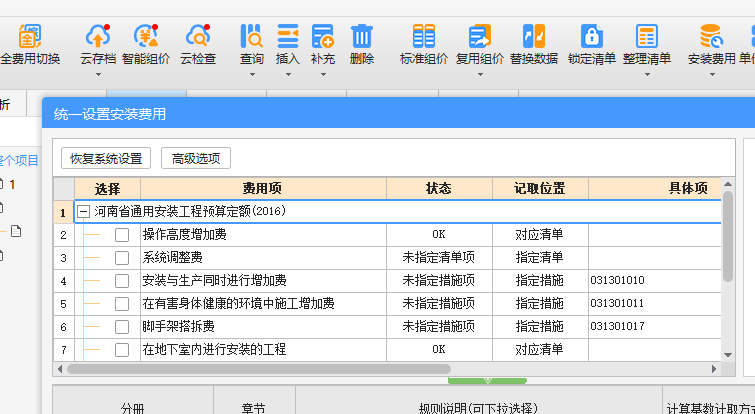The height and width of the screenshot is (414, 755).
Task: Click the 状态 column header
Action: (439, 189)
